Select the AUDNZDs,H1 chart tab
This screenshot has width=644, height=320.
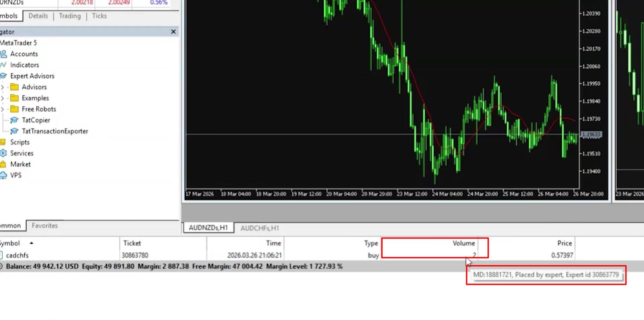[x=208, y=228]
